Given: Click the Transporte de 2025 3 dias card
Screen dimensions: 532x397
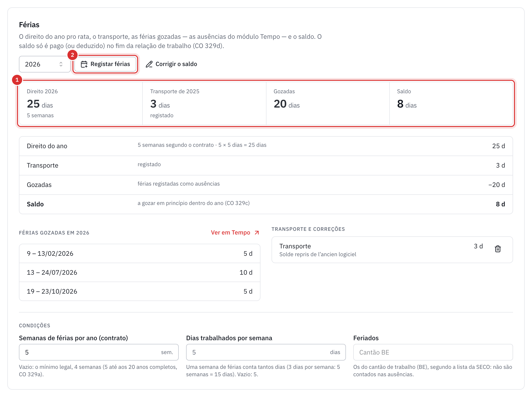Looking at the screenshot, I should (x=204, y=103).
